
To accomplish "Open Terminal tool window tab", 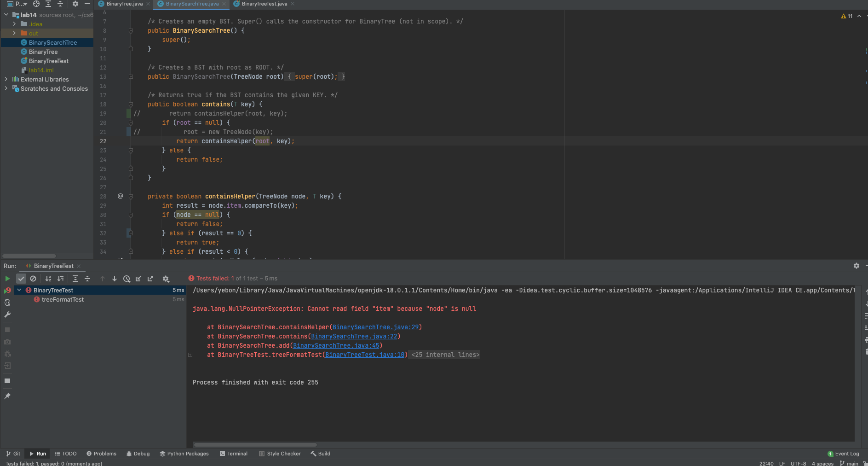I will tap(234, 454).
